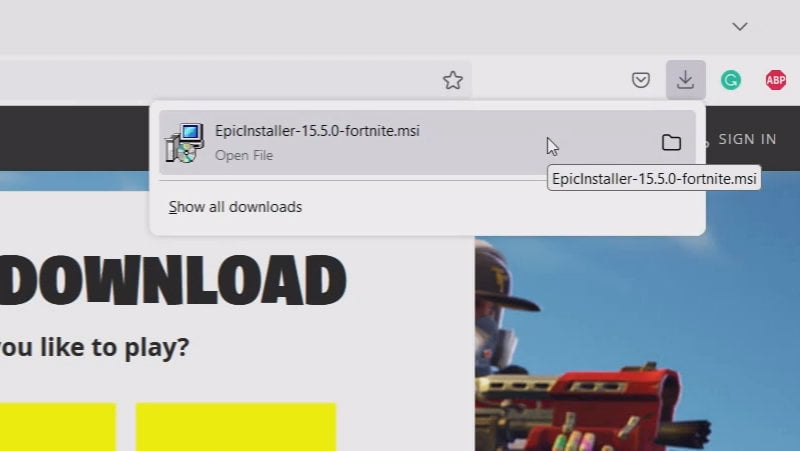
Task: Expand the list all tabs chevron
Action: pos(740,27)
